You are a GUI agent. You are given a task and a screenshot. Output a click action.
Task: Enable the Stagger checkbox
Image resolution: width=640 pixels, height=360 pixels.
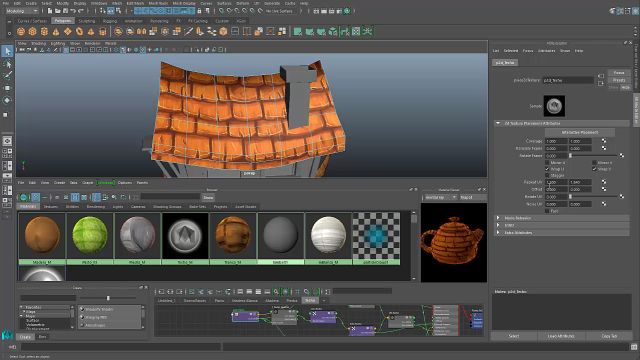click(547, 176)
